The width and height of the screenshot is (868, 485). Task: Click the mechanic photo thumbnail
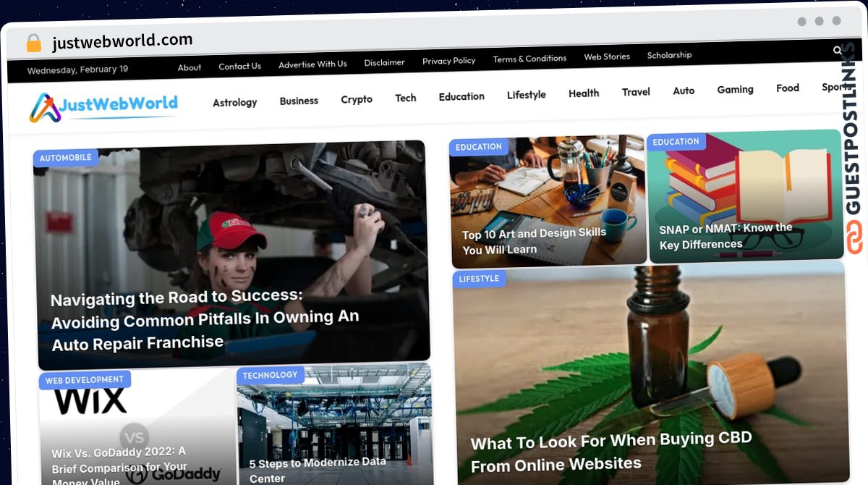click(x=231, y=253)
